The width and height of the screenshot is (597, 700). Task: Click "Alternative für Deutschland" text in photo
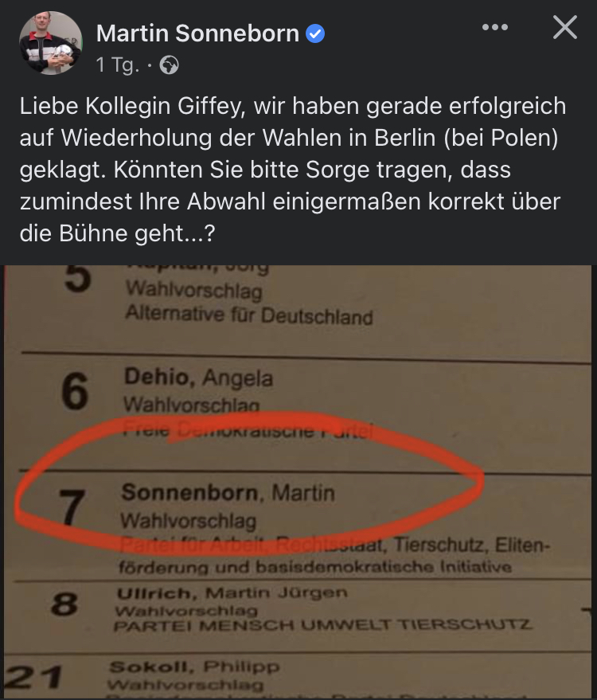(248, 315)
